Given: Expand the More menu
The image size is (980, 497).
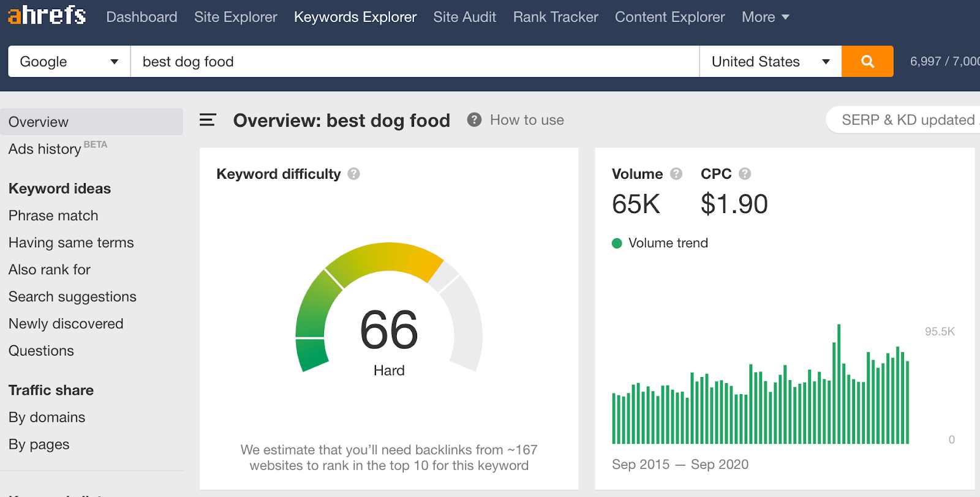Looking at the screenshot, I should tap(765, 17).
